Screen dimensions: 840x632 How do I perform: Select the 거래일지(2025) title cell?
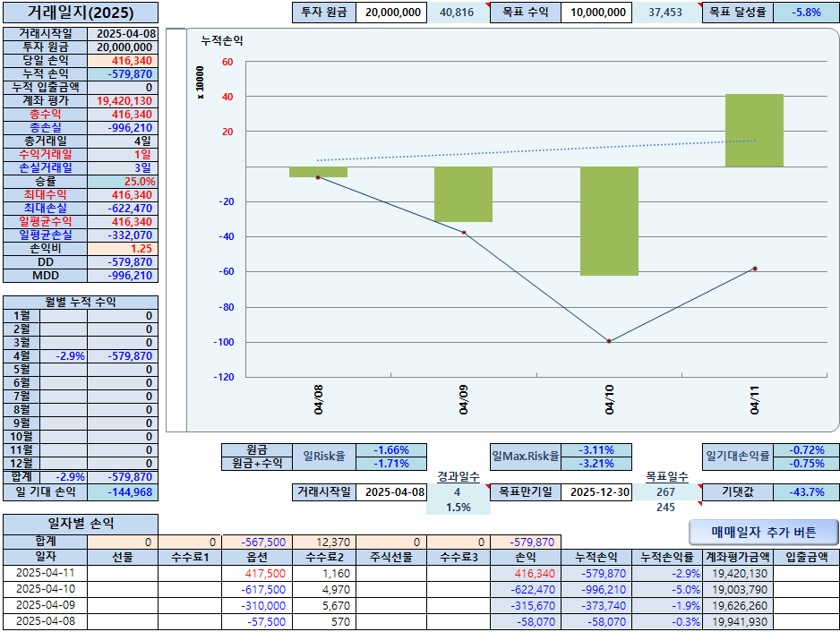click(x=81, y=13)
